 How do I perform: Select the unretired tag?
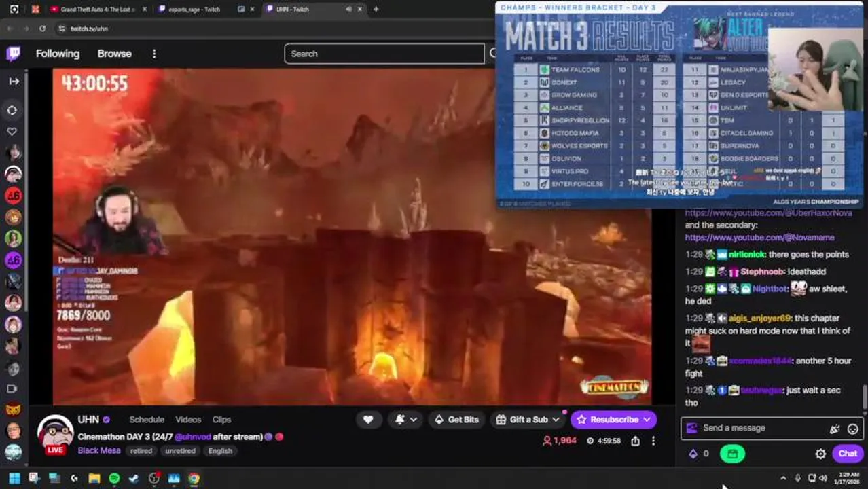[x=180, y=451]
